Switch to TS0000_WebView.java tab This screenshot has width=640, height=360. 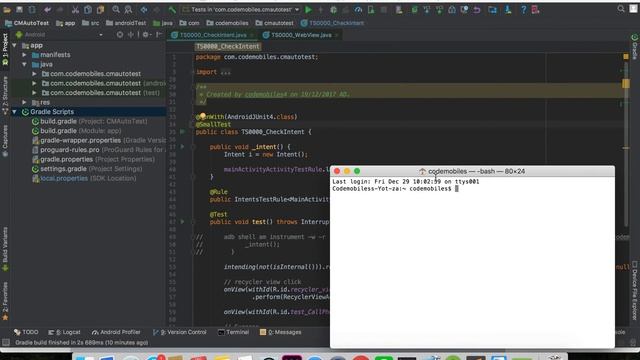[301, 35]
